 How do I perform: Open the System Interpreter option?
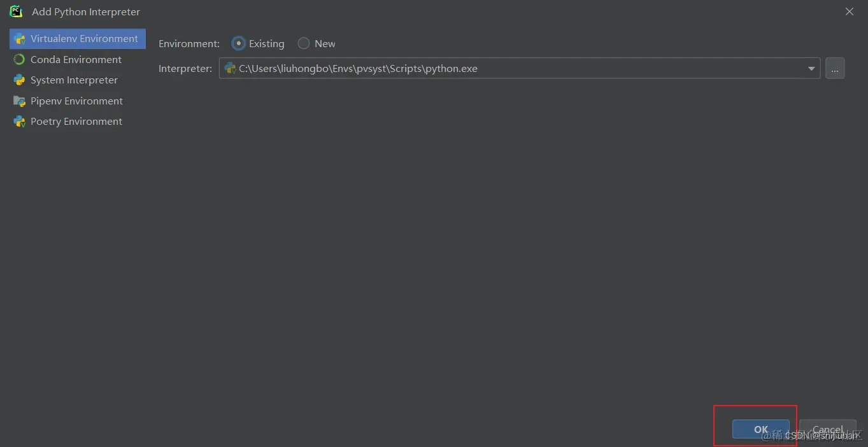click(74, 80)
